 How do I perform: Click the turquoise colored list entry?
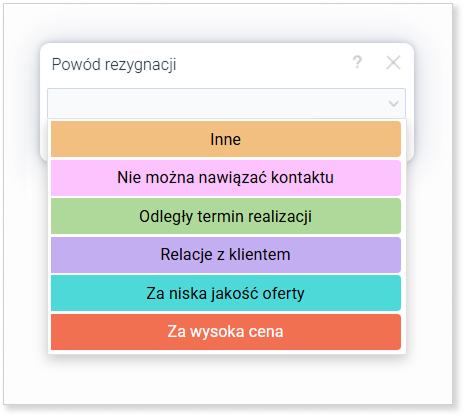coord(226,293)
